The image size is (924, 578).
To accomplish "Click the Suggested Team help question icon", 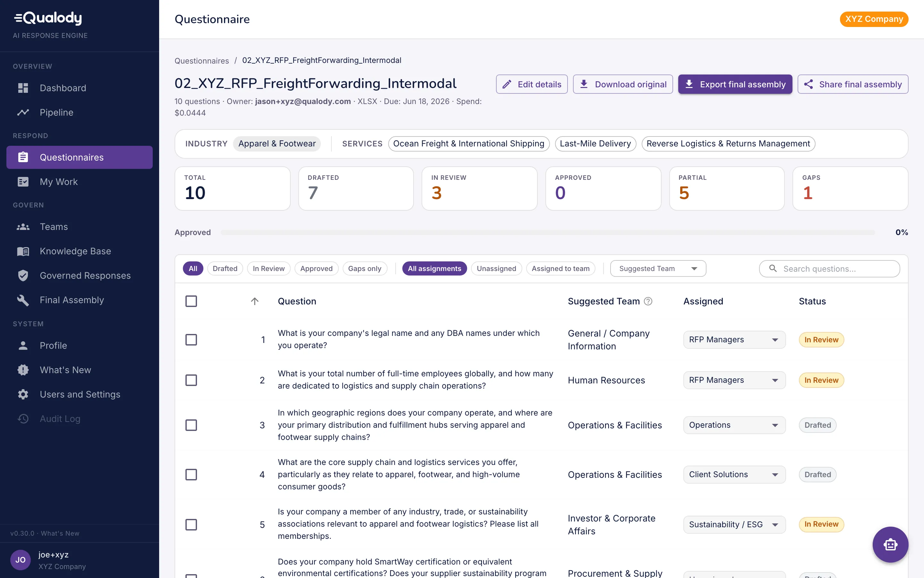I will pos(648,301).
